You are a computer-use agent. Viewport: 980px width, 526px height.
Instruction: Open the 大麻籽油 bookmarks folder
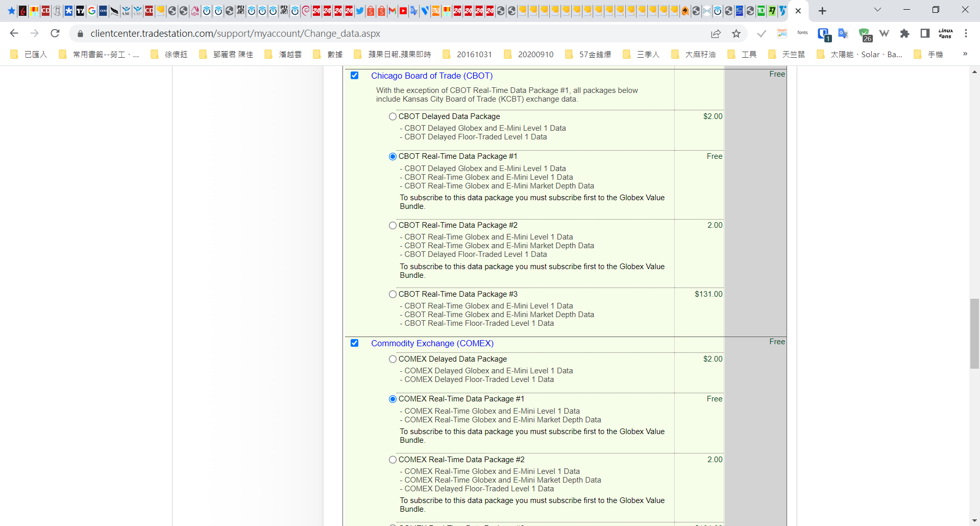coord(694,55)
